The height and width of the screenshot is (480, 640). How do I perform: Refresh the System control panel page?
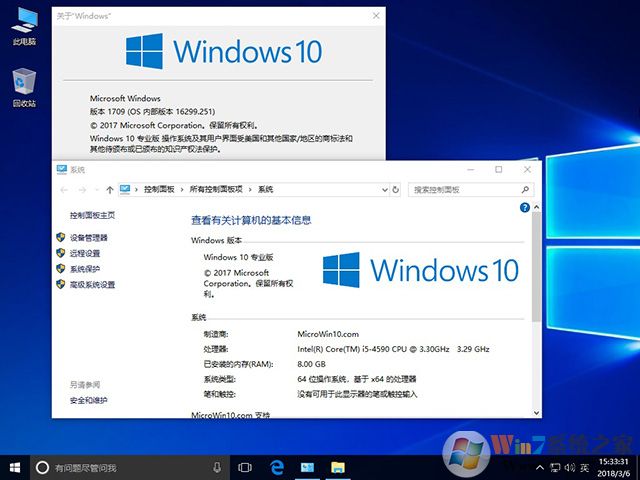pos(397,189)
